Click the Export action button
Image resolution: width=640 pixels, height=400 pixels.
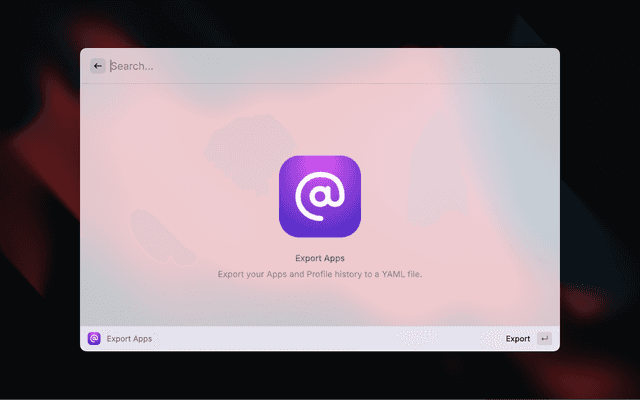click(518, 339)
